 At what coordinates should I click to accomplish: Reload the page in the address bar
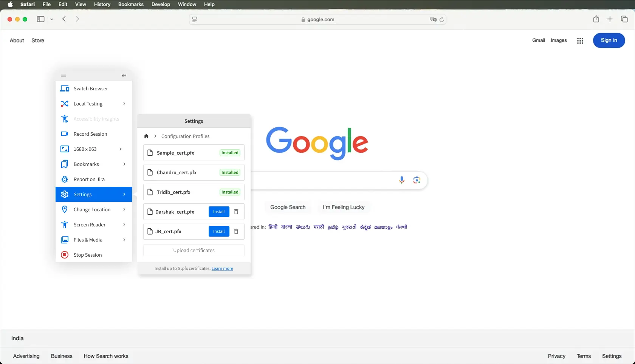[441, 19]
